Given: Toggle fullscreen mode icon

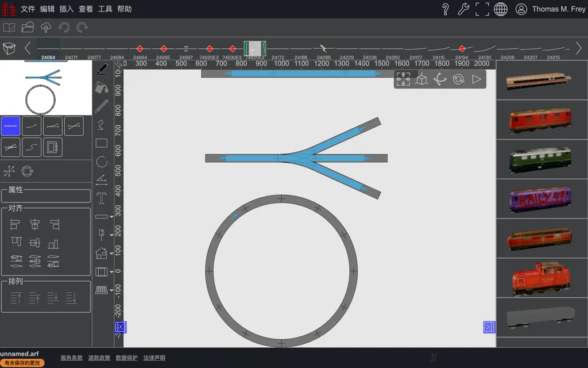Looking at the screenshot, I should tap(482, 9).
